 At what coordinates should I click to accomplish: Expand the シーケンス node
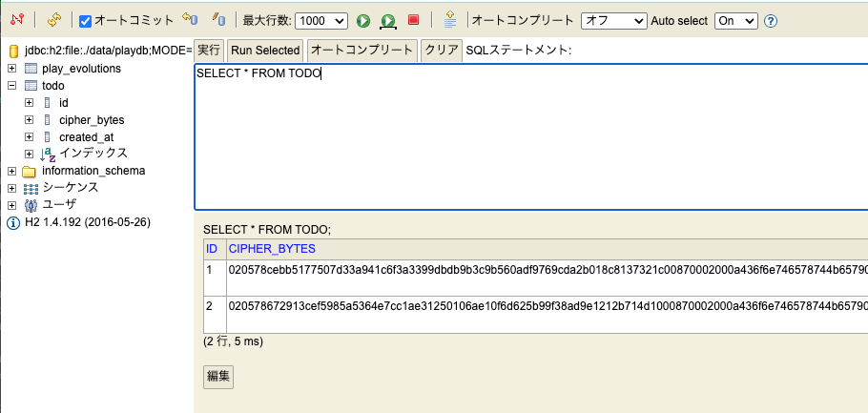click(x=11, y=188)
